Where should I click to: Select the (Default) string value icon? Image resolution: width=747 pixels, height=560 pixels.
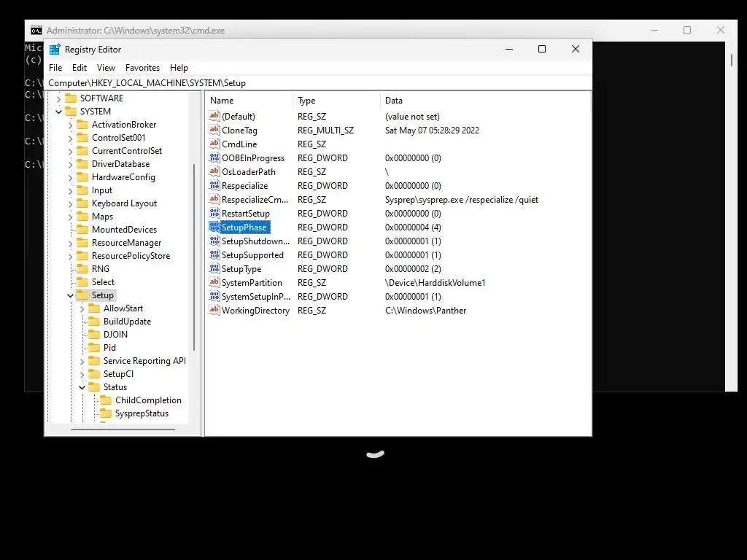click(x=214, y=116)
